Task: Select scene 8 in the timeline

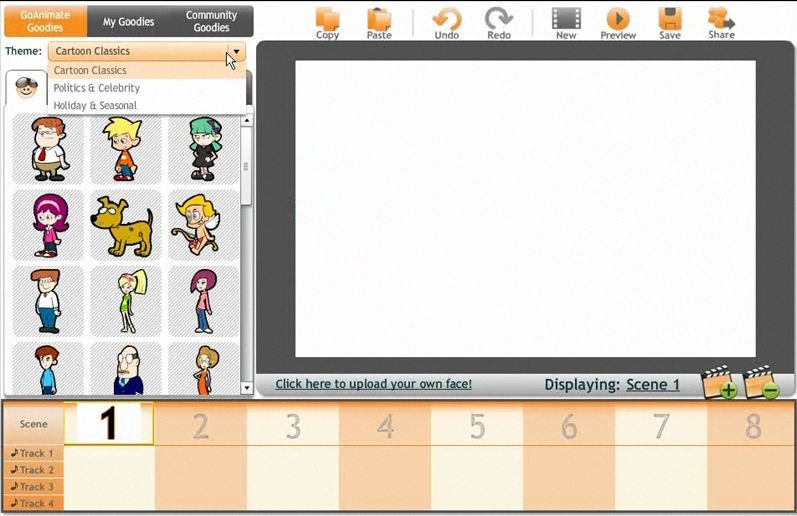Action: tap(751, 425)
